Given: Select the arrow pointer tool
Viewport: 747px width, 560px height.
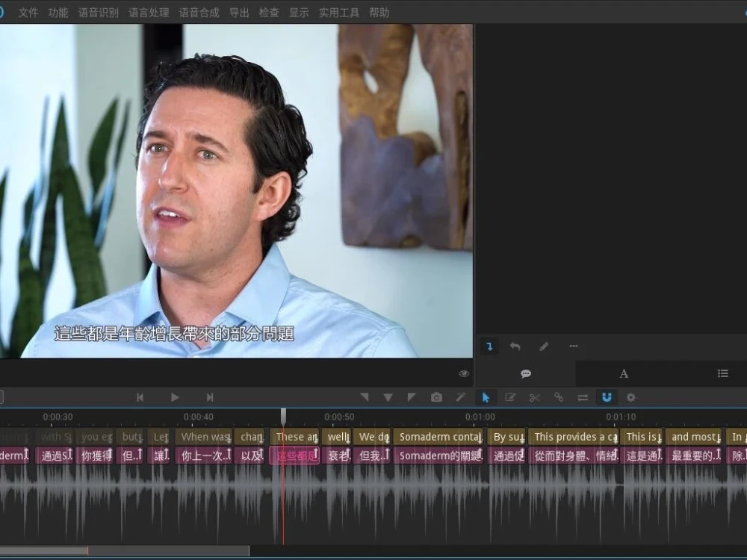Looking at the screenshot, I should [x=486, y=397].
